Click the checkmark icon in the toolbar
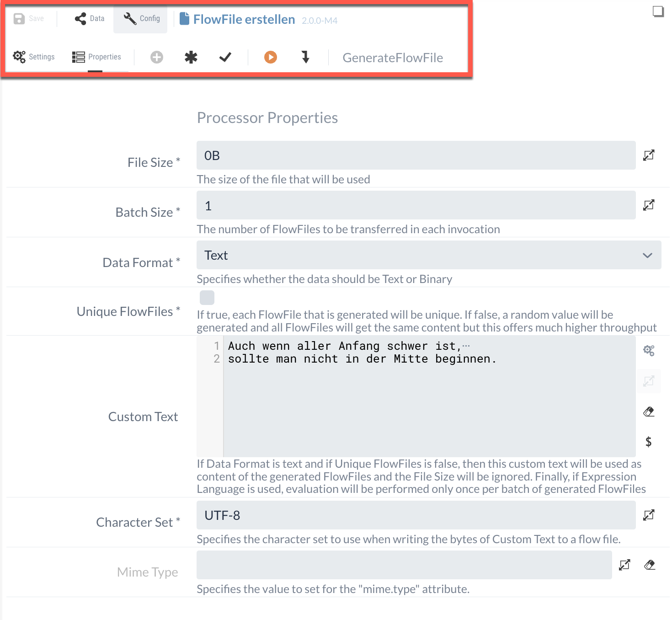Screen dimensions: 672x620 (x=225, y=57)
